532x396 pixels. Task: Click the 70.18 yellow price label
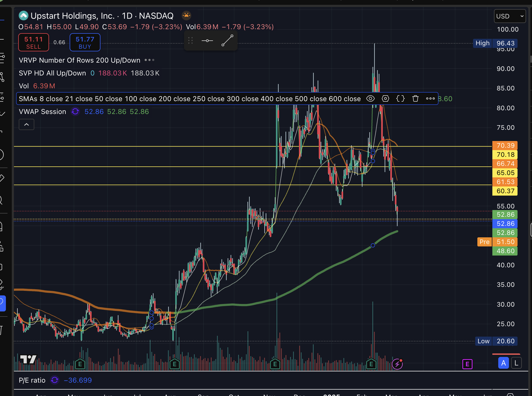[x=505, y=155]
